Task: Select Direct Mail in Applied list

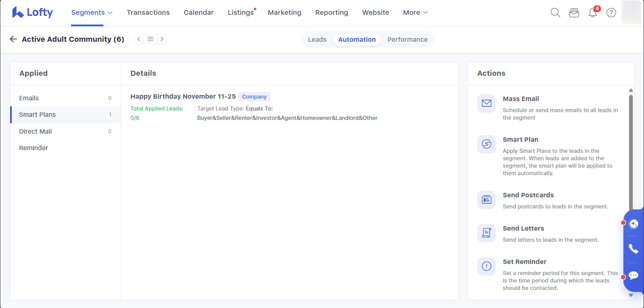Action: pyautogui.click(x=35, y=131)
